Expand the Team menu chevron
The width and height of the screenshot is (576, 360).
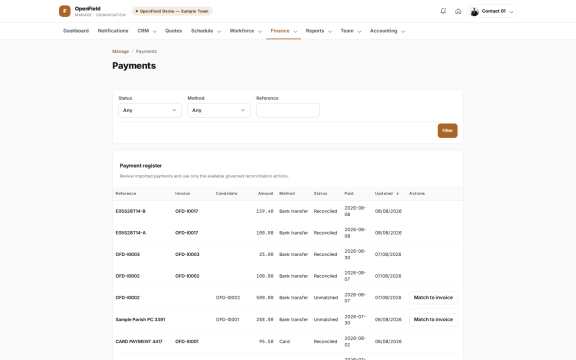(x=359, y=32)
